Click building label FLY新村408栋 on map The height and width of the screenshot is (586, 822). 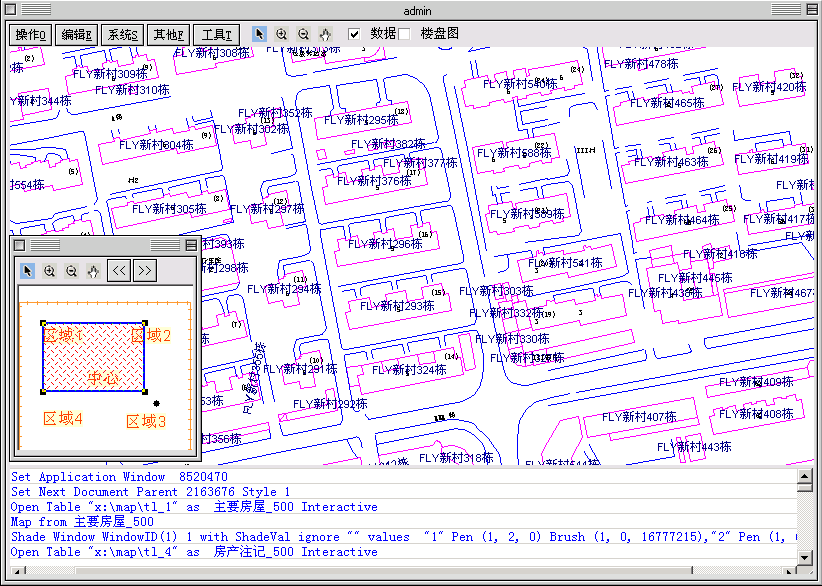(x=756, y=414)
